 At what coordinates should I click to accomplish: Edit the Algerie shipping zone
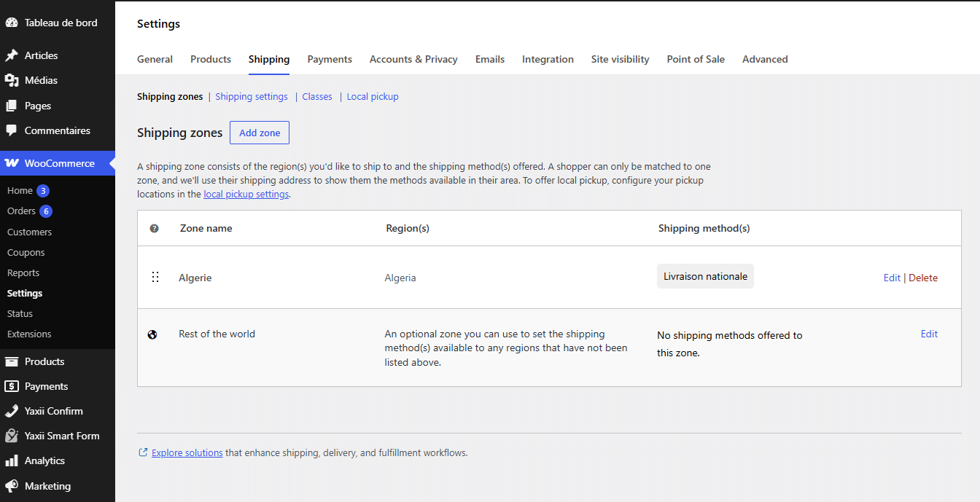(892, 278)
